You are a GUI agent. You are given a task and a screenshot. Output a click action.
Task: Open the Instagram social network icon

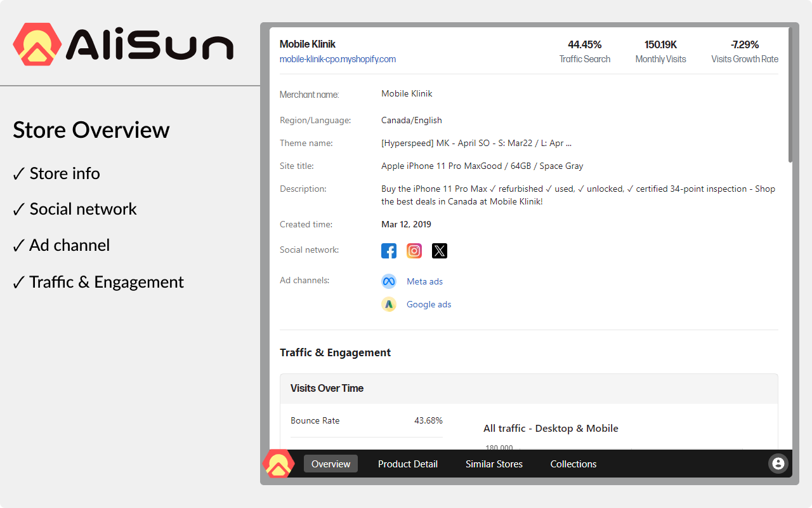[x=414, y=251]
